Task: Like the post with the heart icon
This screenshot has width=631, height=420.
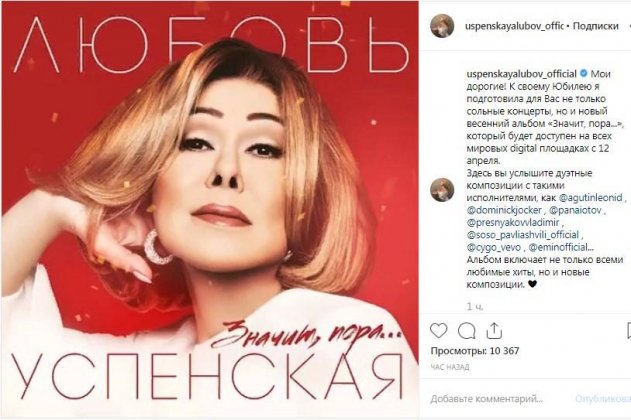Action: pos(439,331)
